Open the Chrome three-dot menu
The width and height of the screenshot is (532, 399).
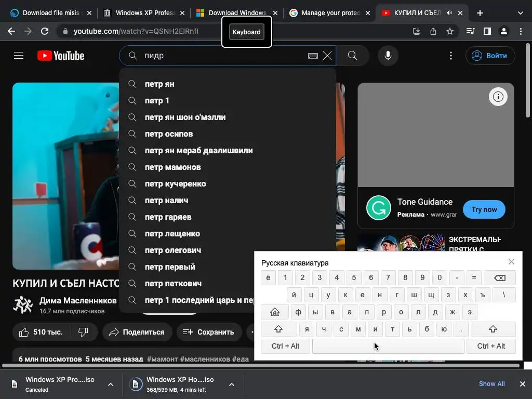point(521,31)
